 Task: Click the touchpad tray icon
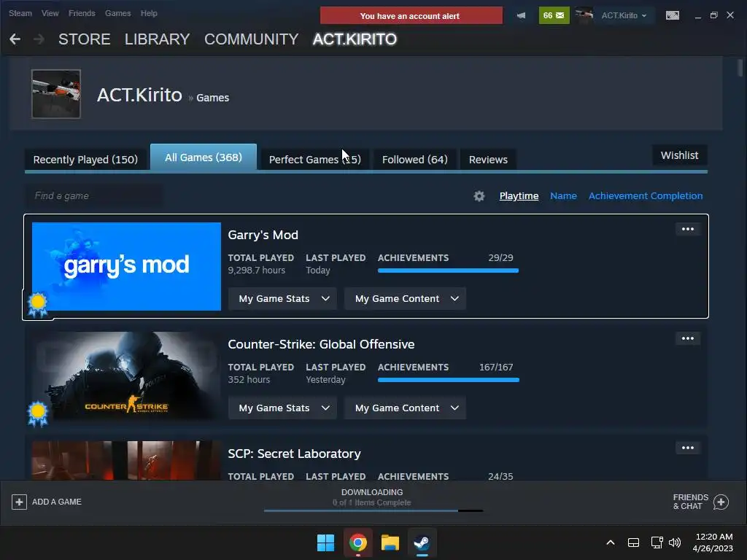(x=633, y=542)
